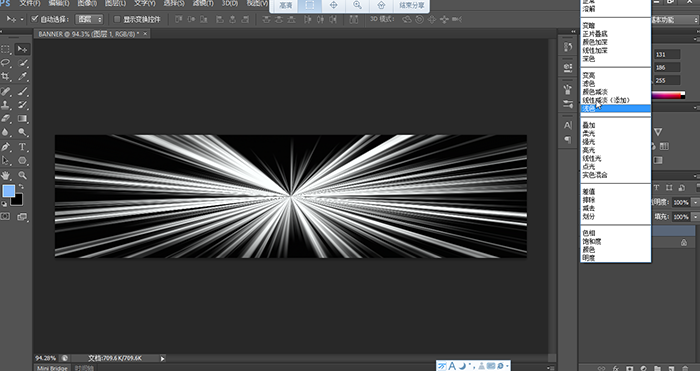Open the Move tool preset picker arrow

click(22, 20)
